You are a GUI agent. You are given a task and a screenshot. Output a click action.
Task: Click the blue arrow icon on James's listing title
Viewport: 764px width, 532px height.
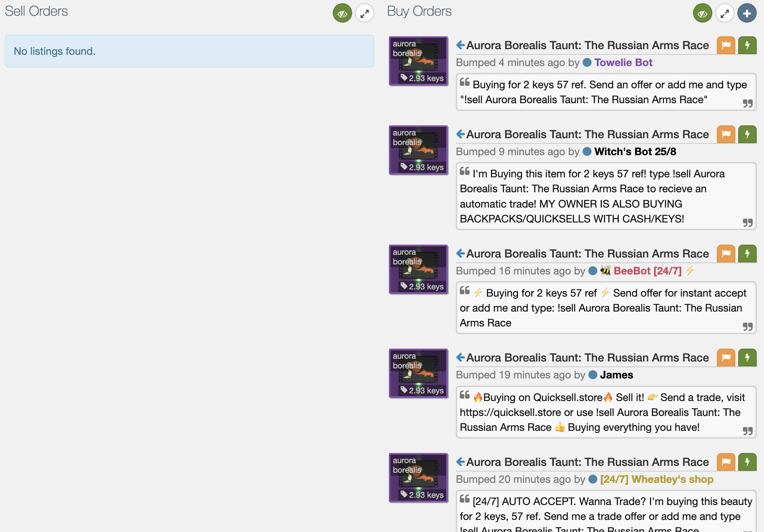pos(461,357)
